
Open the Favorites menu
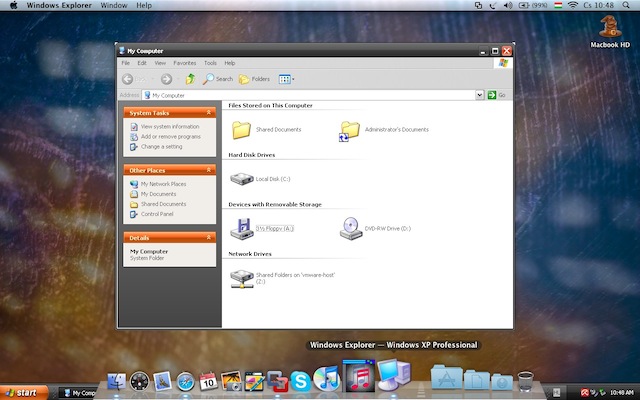point(184,63)
